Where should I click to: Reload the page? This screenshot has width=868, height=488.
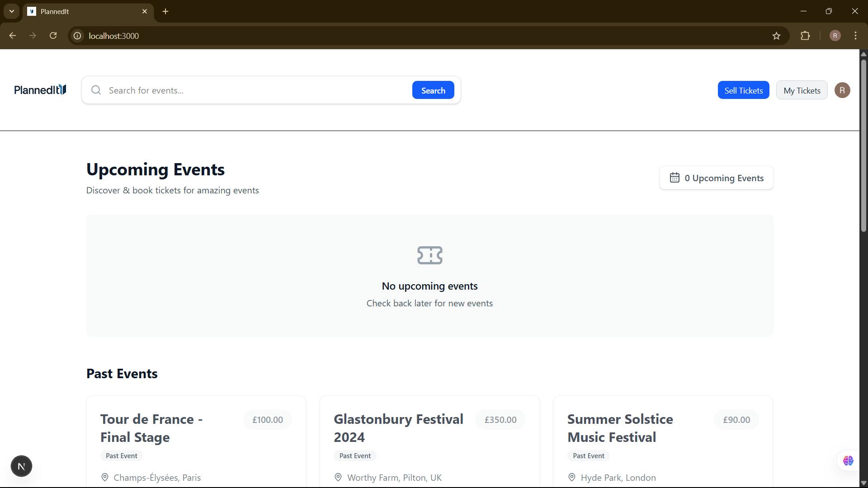tap(53, 35)
